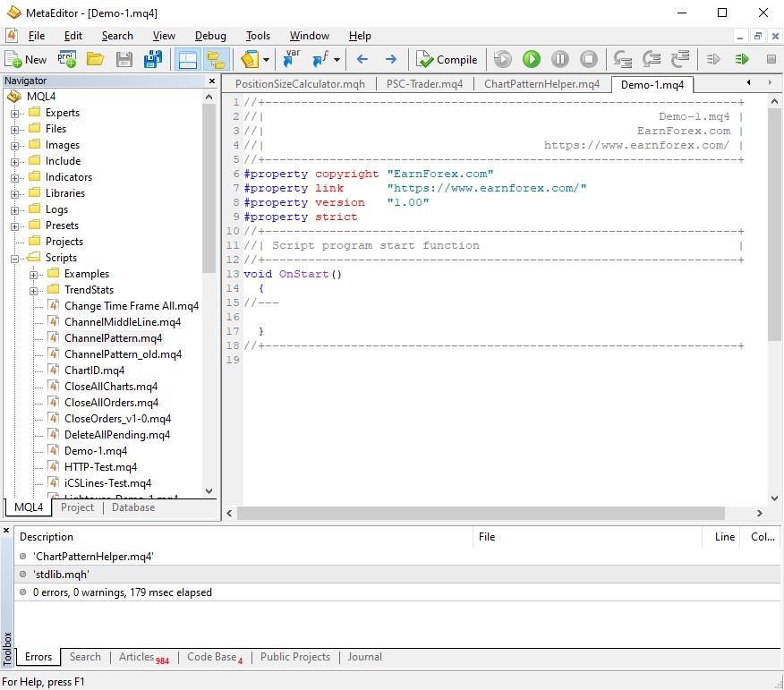This screenshot has width=784, height=690.
Task: Click the Save file icon
Action: point(124,60)
